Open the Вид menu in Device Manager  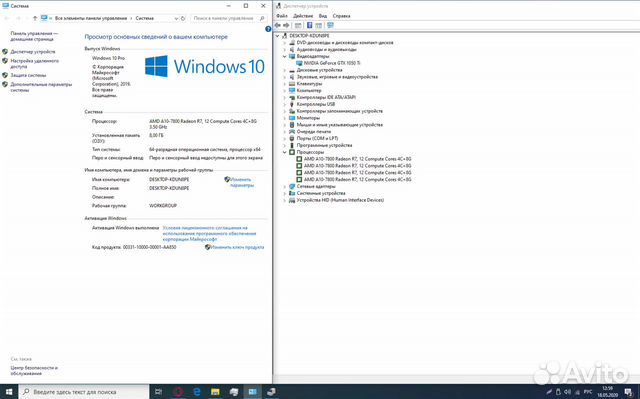(323, 16)
